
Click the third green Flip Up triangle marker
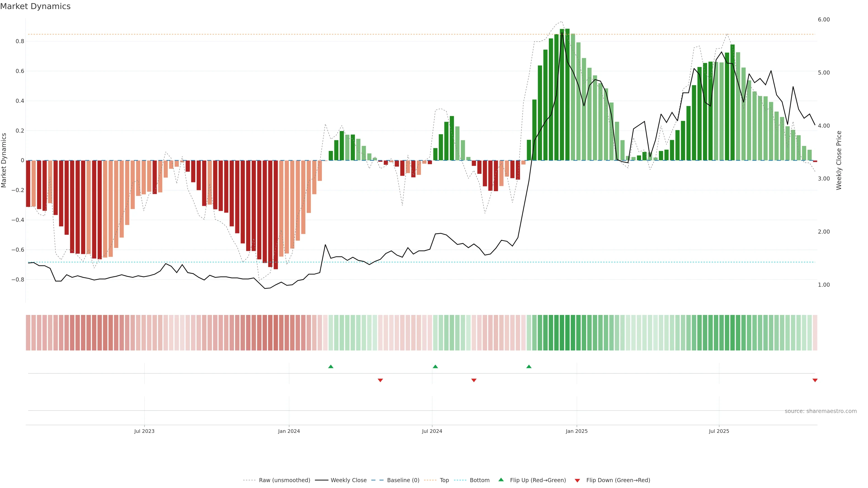tap(529, 366)
